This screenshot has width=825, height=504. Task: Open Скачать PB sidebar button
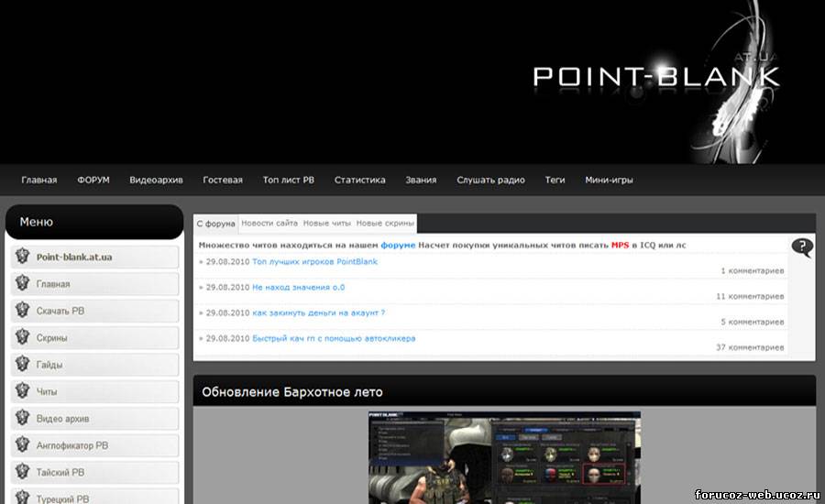94,311
